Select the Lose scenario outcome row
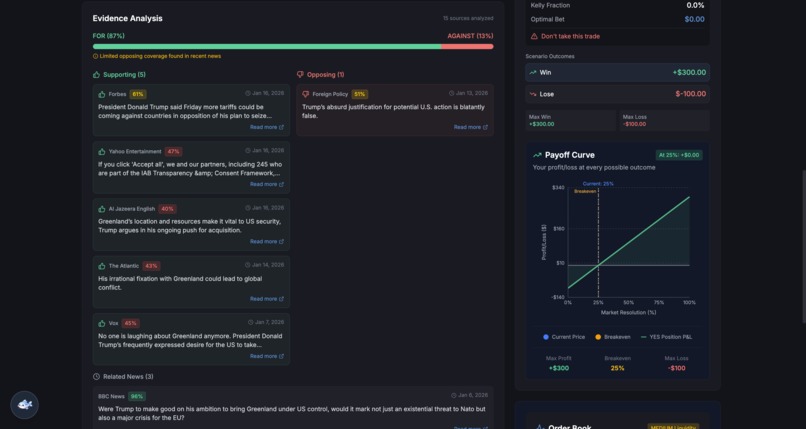 click(617, 94)
